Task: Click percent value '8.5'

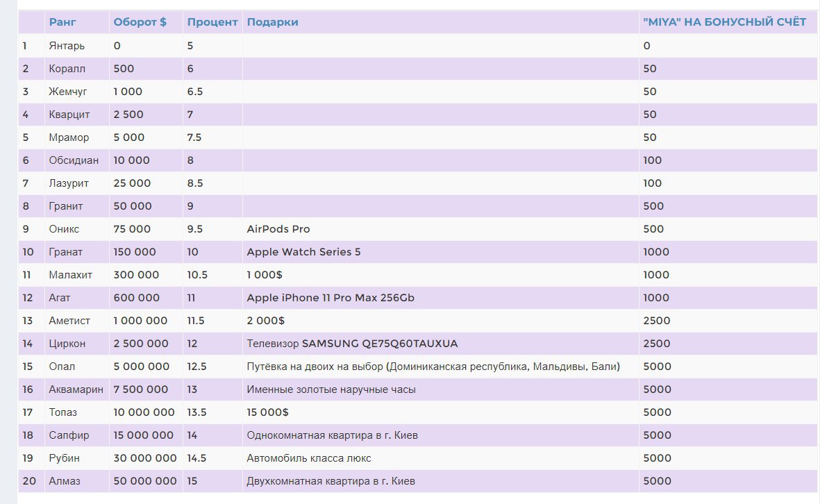Action: tap(194, 183)
